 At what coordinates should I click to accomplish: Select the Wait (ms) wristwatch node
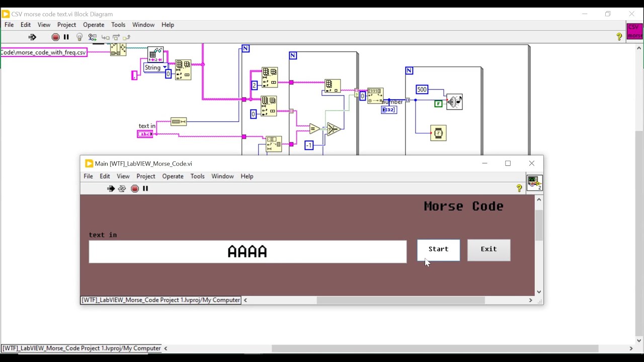pos(438,133)
